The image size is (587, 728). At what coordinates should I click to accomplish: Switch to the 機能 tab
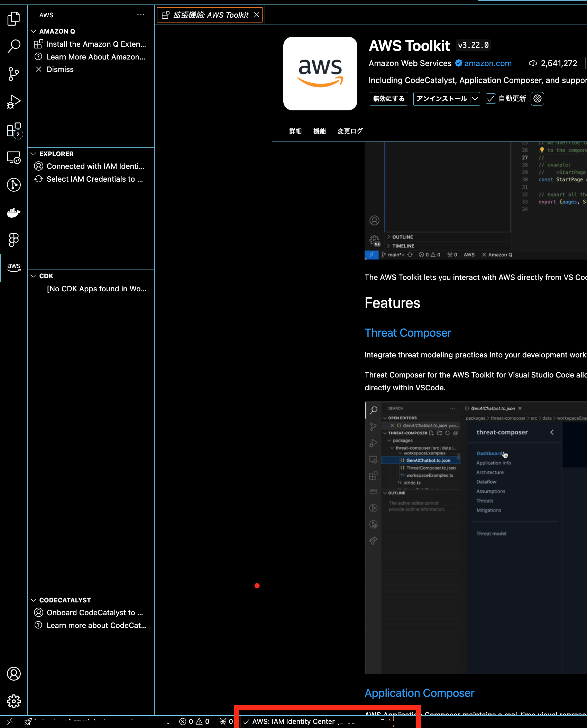[319, 131]
